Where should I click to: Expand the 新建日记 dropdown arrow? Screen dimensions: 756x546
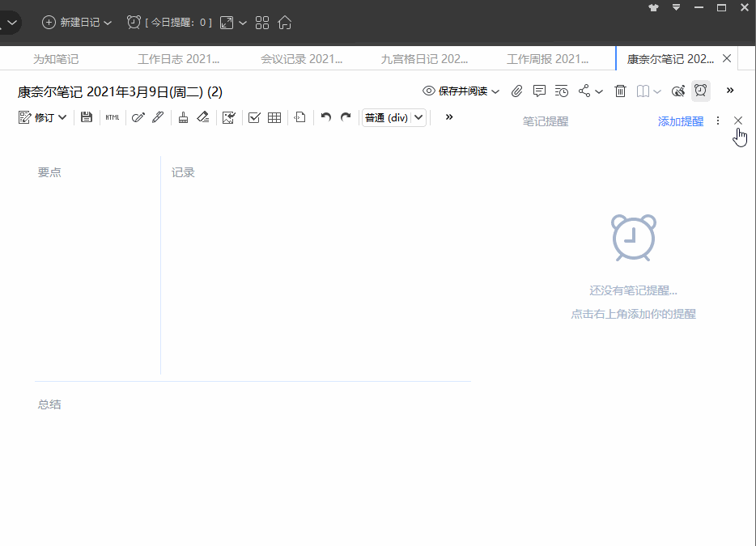point(108,23)
